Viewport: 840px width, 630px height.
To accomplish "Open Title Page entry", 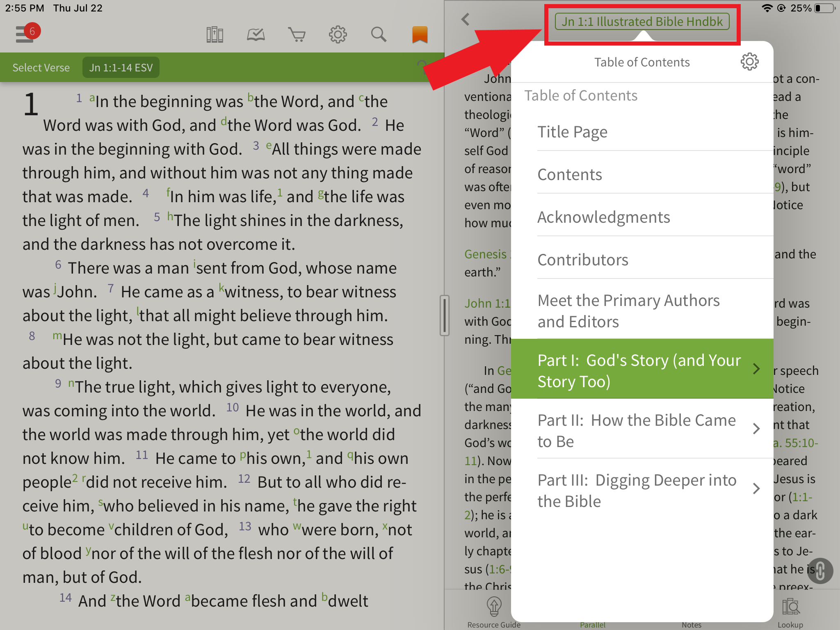I will [642, 132].
